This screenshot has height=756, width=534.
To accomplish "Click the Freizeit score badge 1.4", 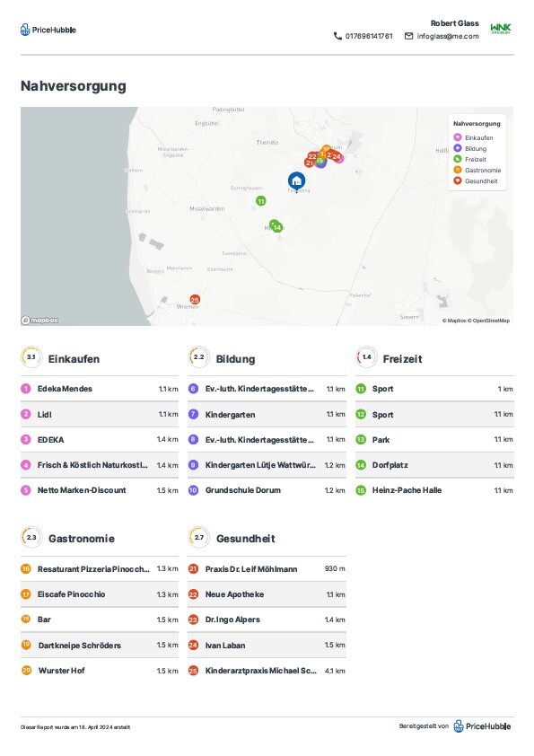I will tap(366, 357).
